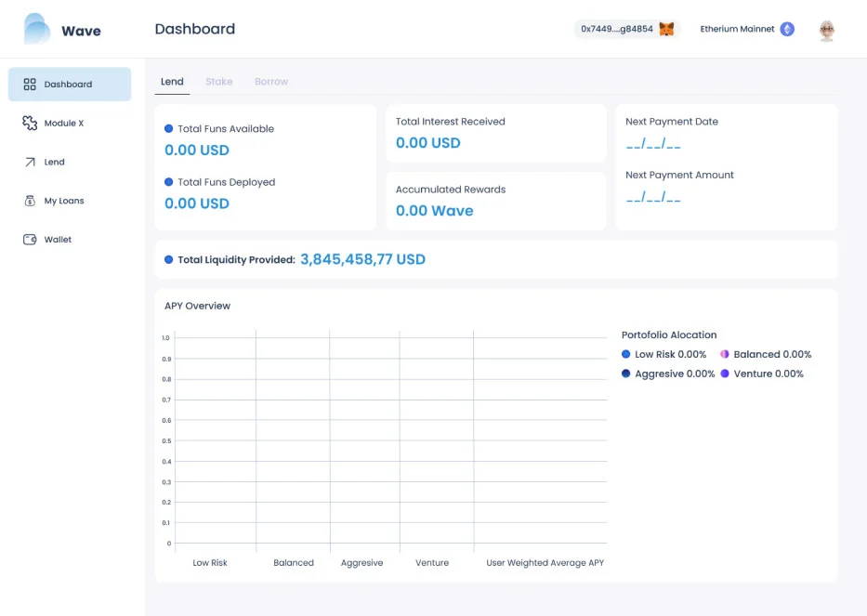Open the Dashboard panel icon in sidebar

tap(27, 84)
